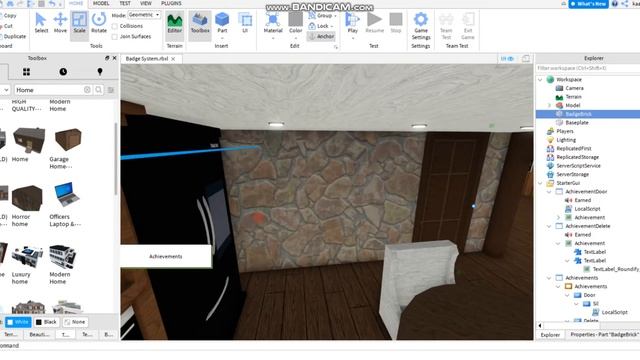Switch to the Properties BadgeBrick tab
Image resolution: width=640 pixels, height=360 pixels.
tap(604, 335)
